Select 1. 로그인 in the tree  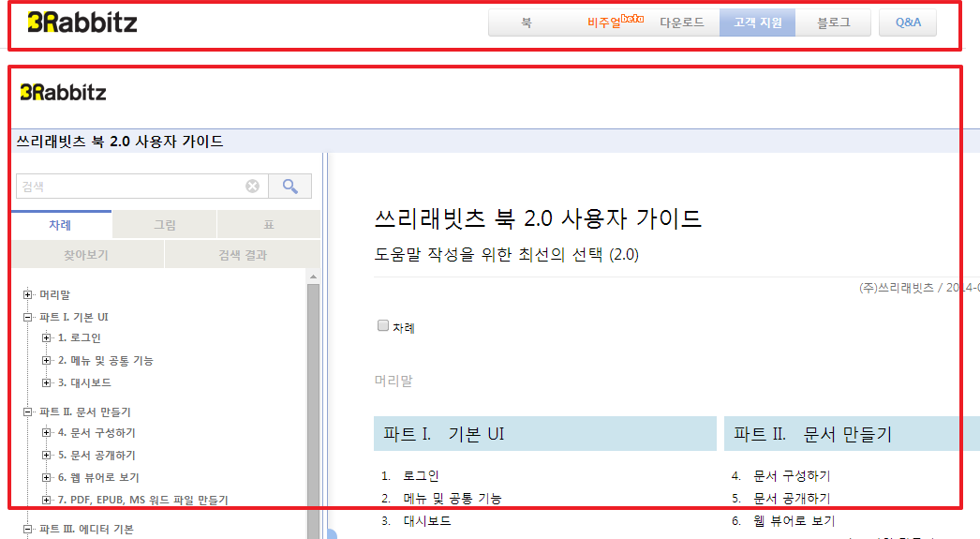pyautogui.click(x=80, y=337)
